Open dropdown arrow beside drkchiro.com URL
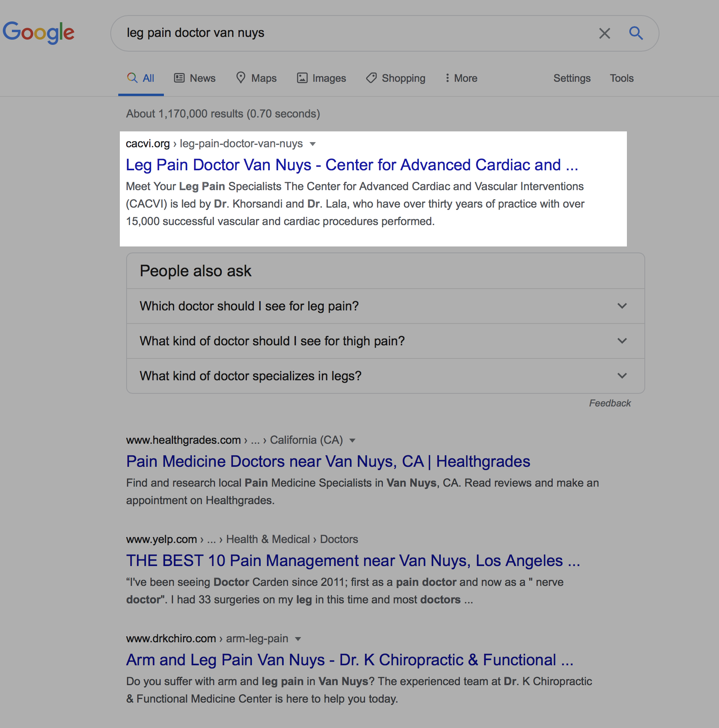Viewport: 719px width, 728px height. (298, 639)
